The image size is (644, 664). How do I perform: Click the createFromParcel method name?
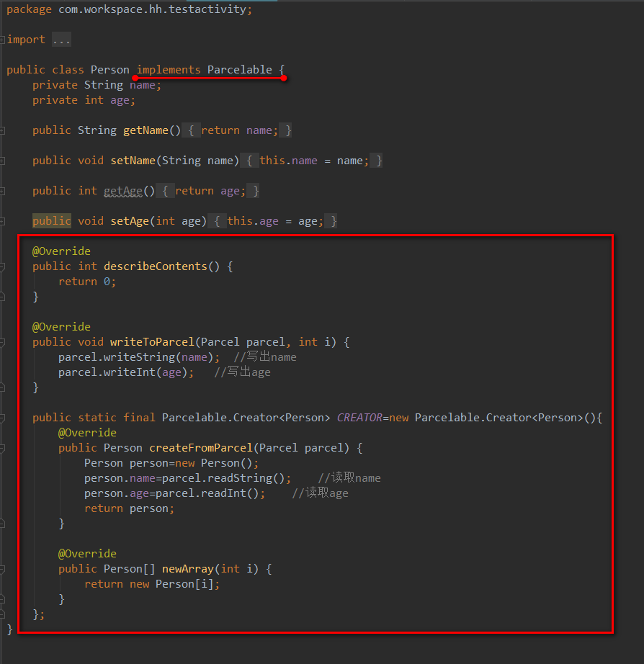pos(201,448)
